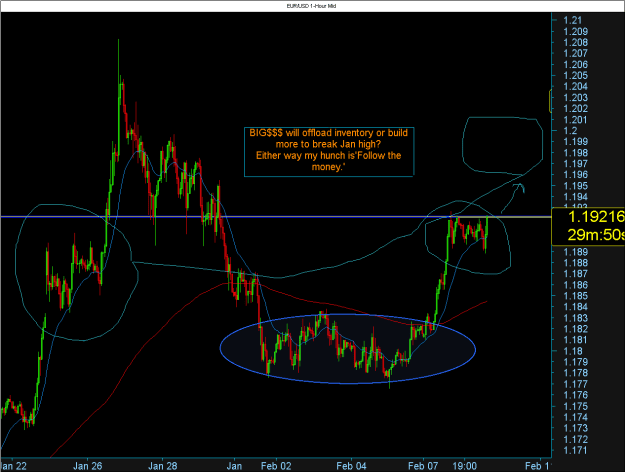The width and height of the screenshot is (625, 472).
Task: Click the 19:00 time label on the axis
Action: pos(464,466)
